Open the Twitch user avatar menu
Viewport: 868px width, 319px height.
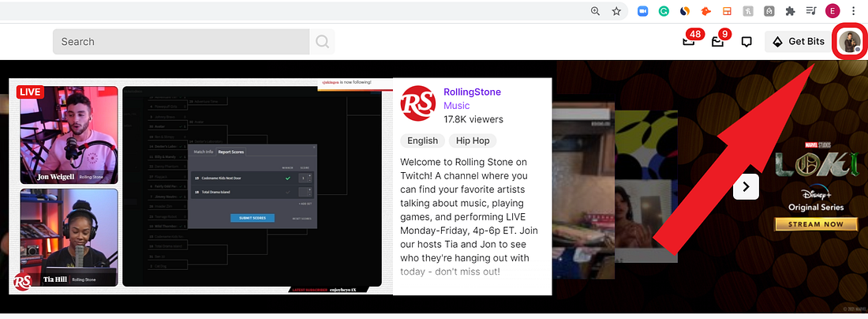point(848,42)
